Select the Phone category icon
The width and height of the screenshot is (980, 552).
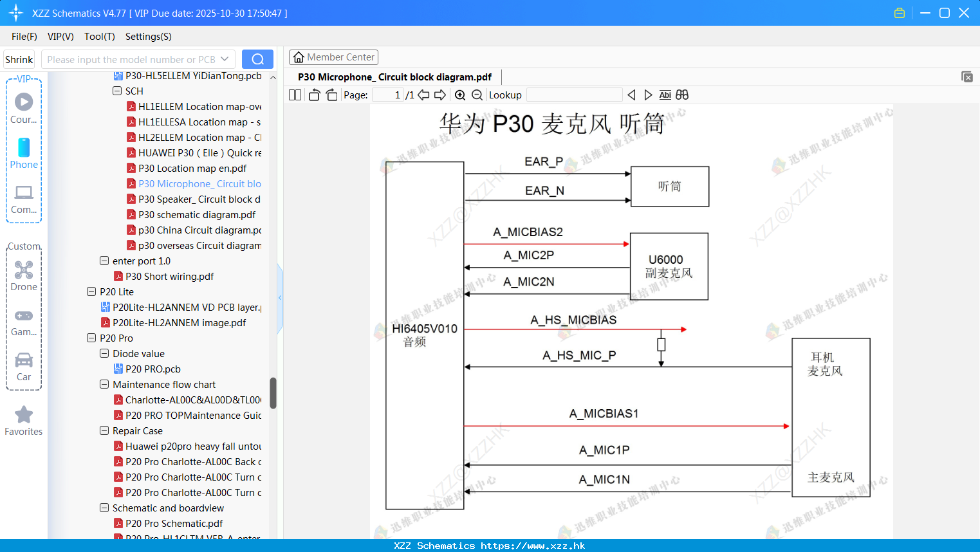[x=24, y=153]
